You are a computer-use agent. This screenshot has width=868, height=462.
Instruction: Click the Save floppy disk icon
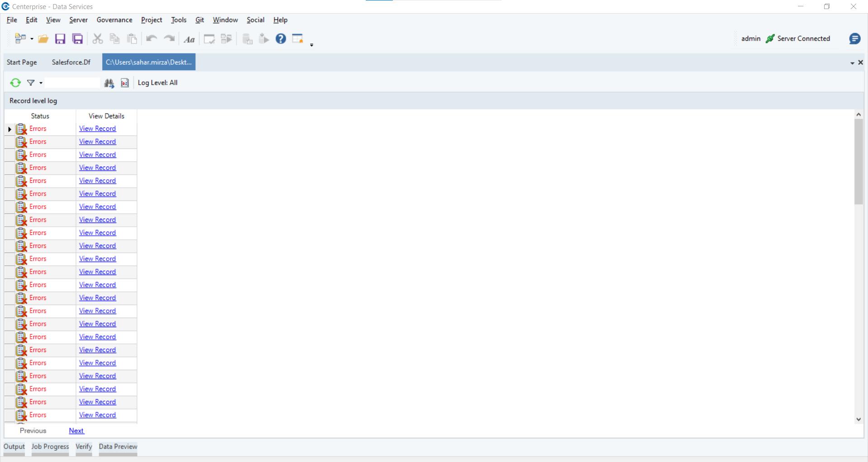pyautogui.click(x=60, y=39)
